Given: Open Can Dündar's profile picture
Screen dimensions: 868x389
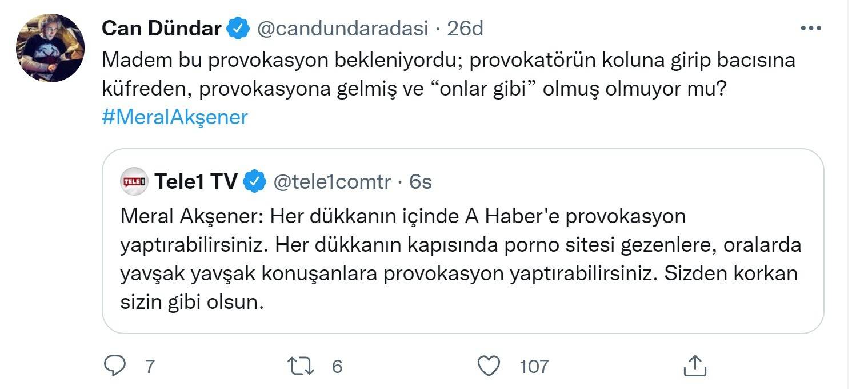Looking at the screenshot, I should [x=50, y=48].
